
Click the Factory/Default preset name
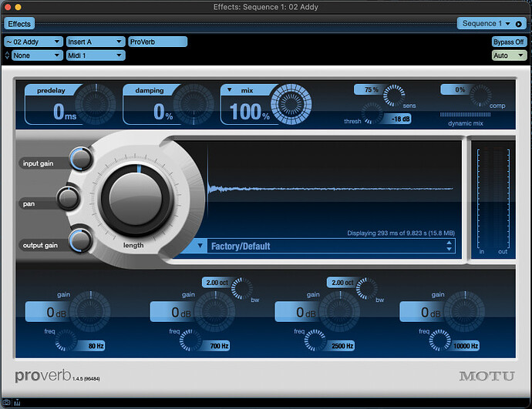[x=241, y=246]
